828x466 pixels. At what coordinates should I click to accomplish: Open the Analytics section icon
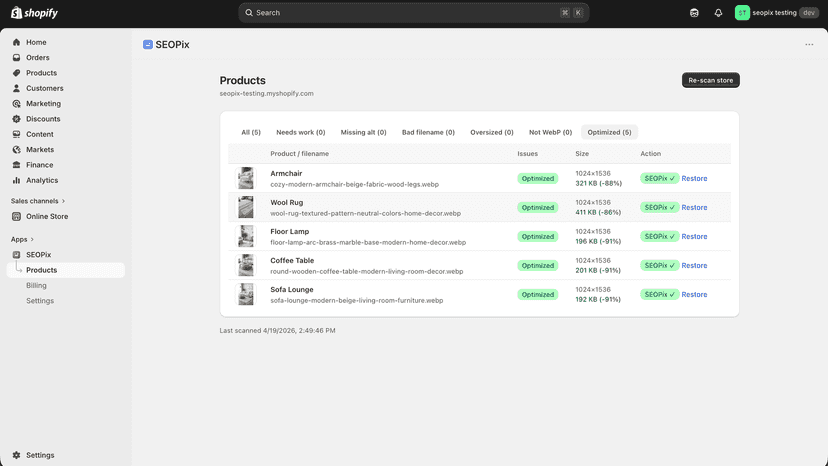[x=16, y=180]
